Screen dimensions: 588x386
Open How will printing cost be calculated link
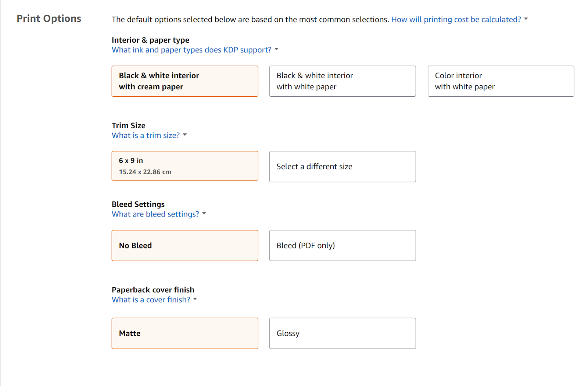coord(456,19)
